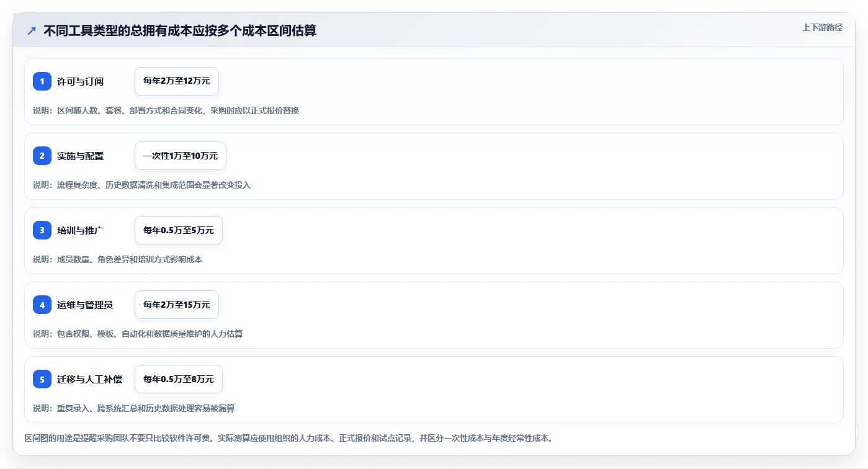
Task: Click the number 4 badge
Action: pos(42,305)
